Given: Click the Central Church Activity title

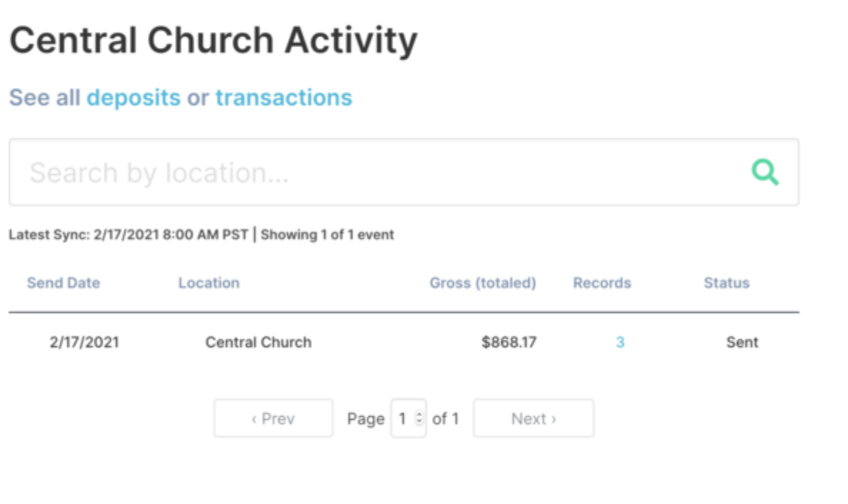Looking at the screenshot, I should pyautogui.click(x=212, y=39).
